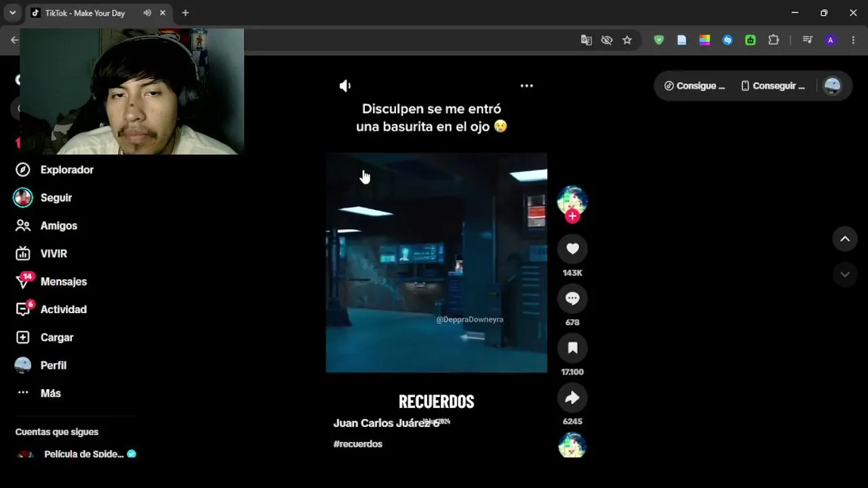
Task: Open the spinning sound disc below share
Action: [x=572, y=445]
